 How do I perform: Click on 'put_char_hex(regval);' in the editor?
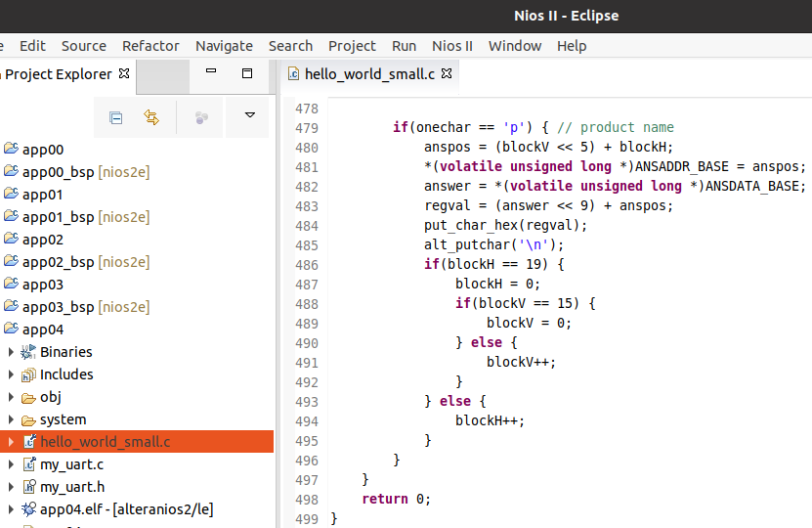[505, 226]
